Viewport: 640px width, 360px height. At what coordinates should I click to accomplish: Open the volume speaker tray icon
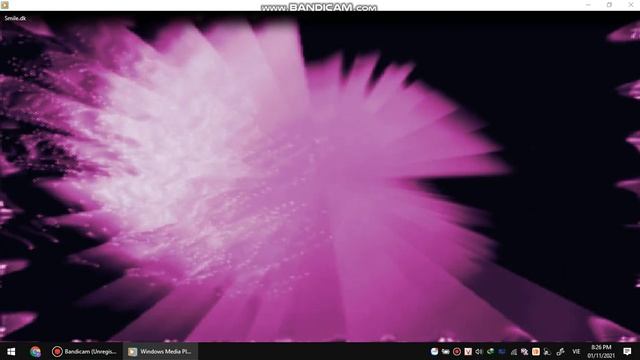coord(478,351)
